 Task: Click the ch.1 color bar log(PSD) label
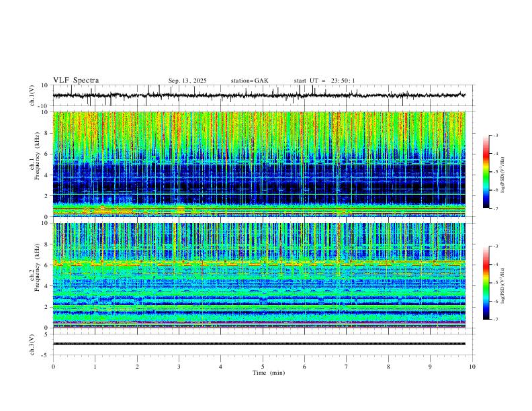[x=503, y=175]
